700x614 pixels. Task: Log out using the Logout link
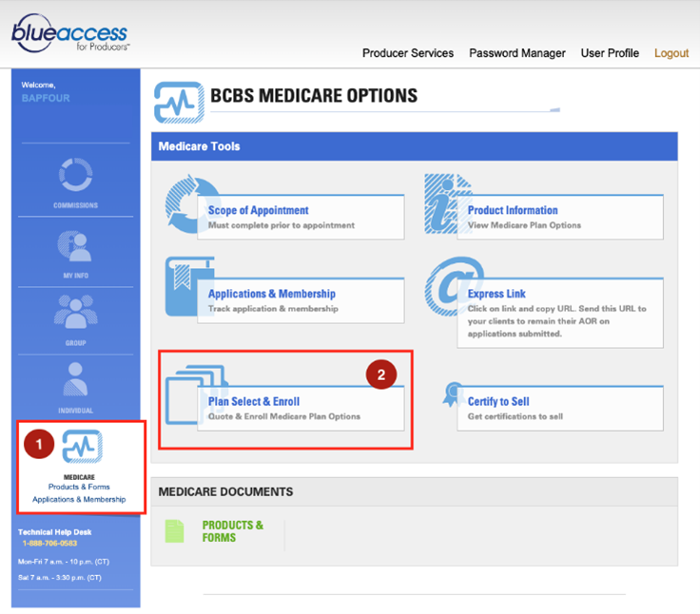click(671, 53)
